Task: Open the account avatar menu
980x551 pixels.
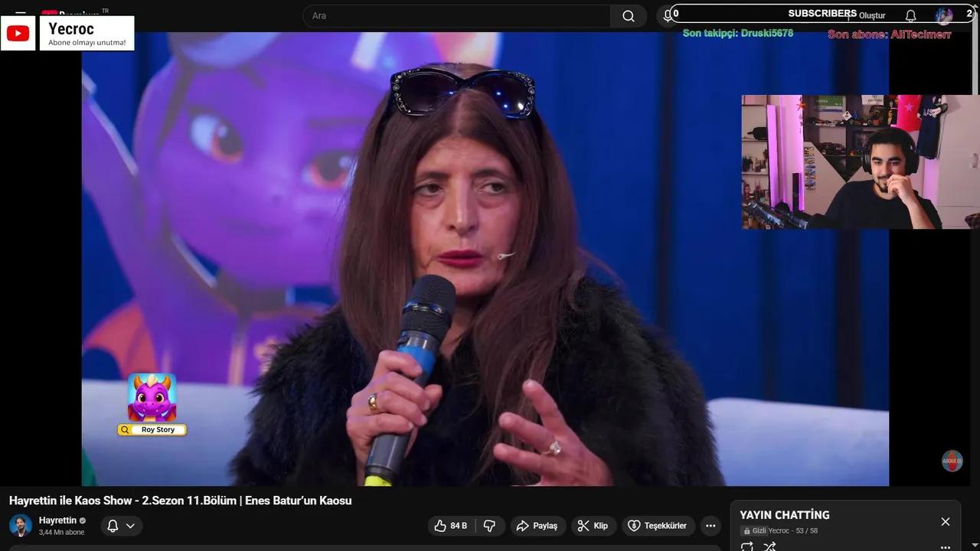Action: coord(944,16)
